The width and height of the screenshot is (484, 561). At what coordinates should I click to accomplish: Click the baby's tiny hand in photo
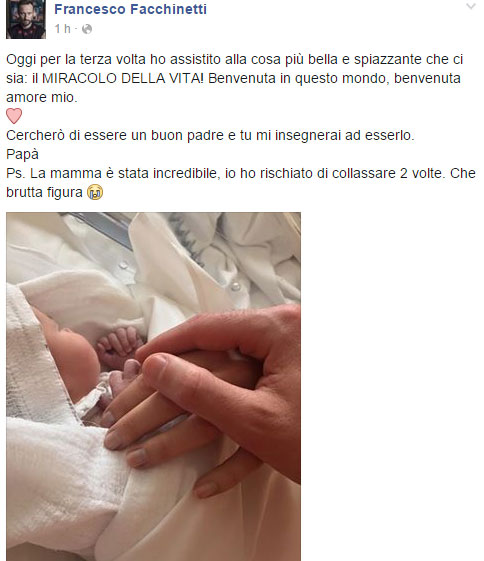point(118,345)
